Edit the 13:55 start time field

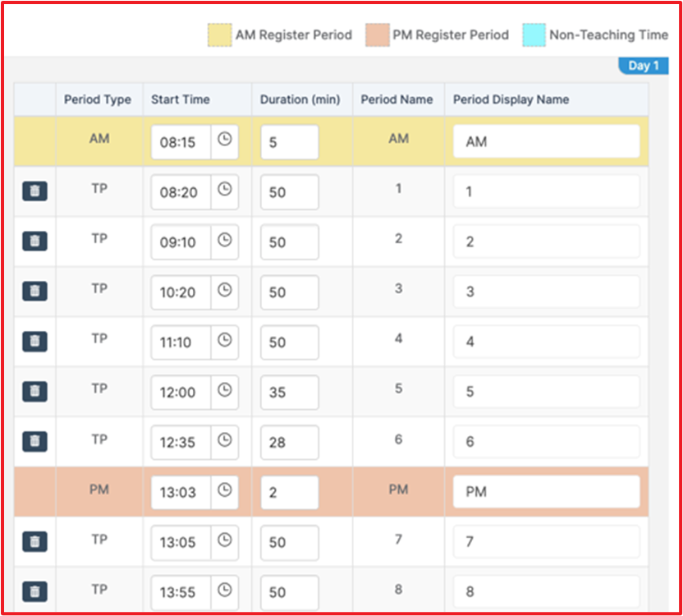tap(181, 593)
